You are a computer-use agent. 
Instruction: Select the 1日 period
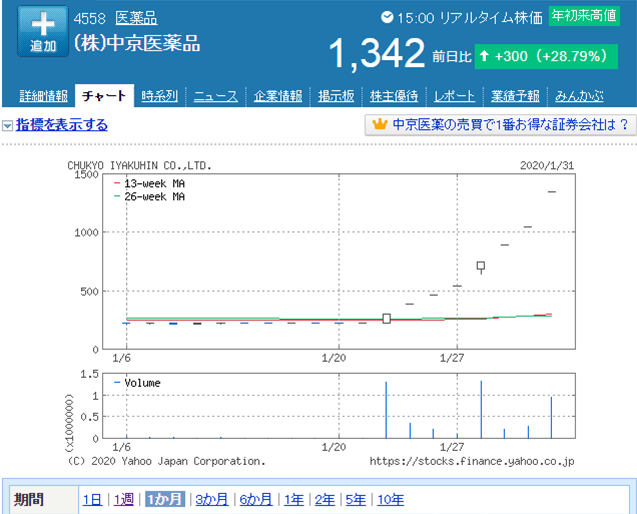92,499
